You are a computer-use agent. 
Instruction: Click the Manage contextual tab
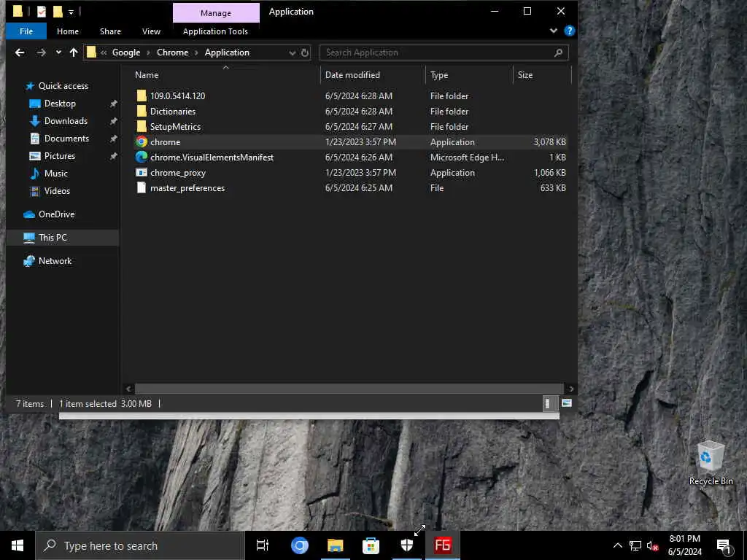[216, 13]
